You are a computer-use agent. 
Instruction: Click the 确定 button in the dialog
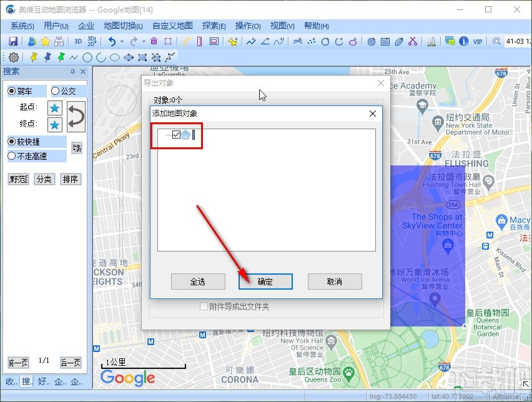[265, 282]
